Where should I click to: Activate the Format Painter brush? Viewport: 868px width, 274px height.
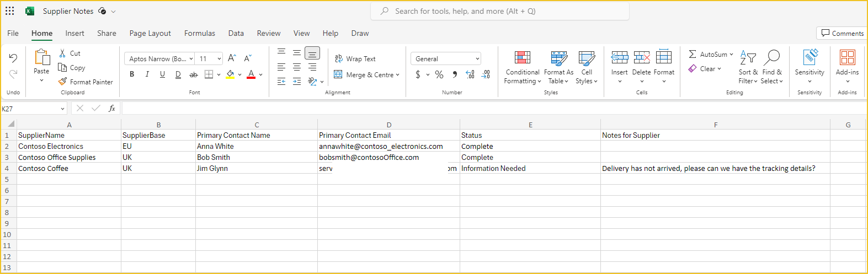pyautogui.click(x=63, y=82)
